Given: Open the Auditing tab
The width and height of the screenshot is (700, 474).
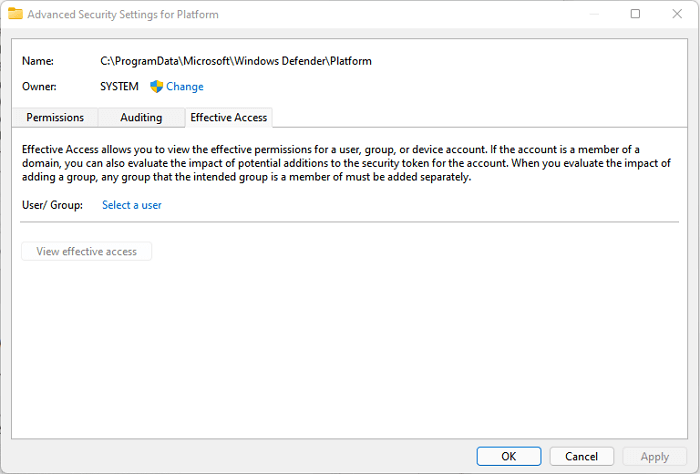Looking at the screenshot, I should tap(141, 117).
